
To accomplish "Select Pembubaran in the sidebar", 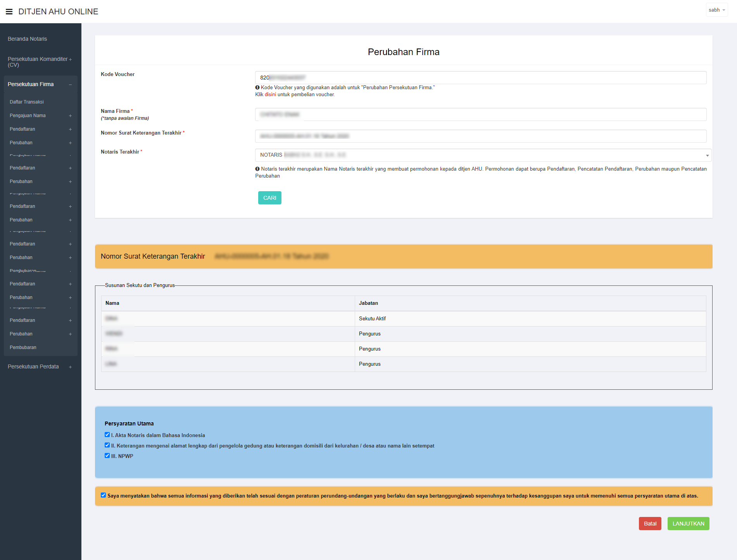I will (23, 347).
